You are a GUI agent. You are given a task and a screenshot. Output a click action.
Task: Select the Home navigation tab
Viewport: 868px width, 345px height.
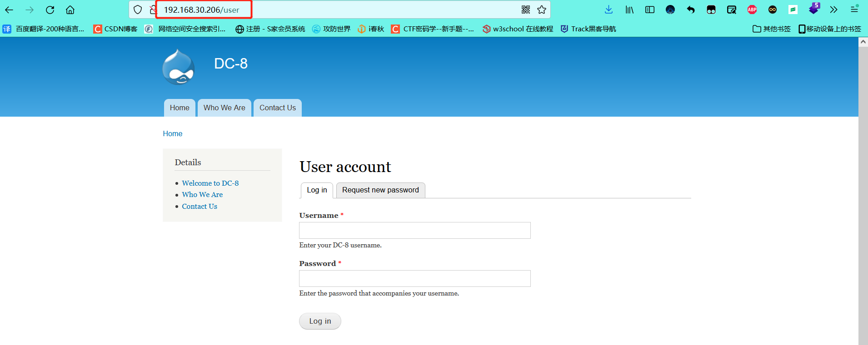click(x=180, y=108)
